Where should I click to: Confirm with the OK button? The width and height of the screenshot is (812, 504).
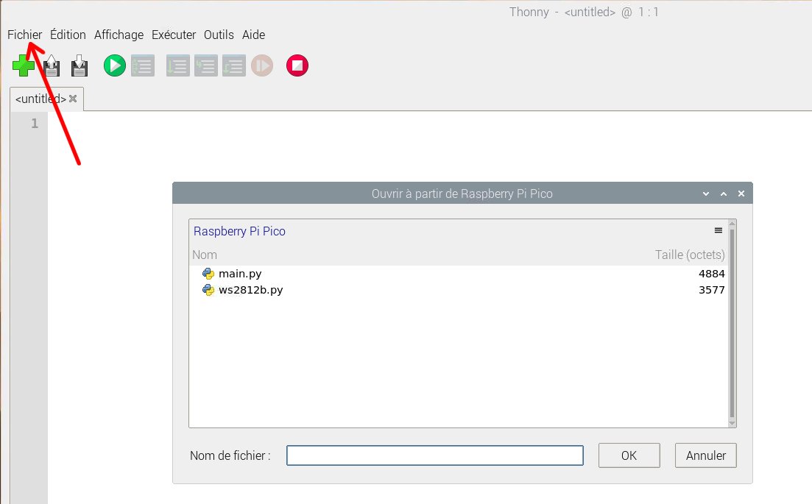pos(629,455)
